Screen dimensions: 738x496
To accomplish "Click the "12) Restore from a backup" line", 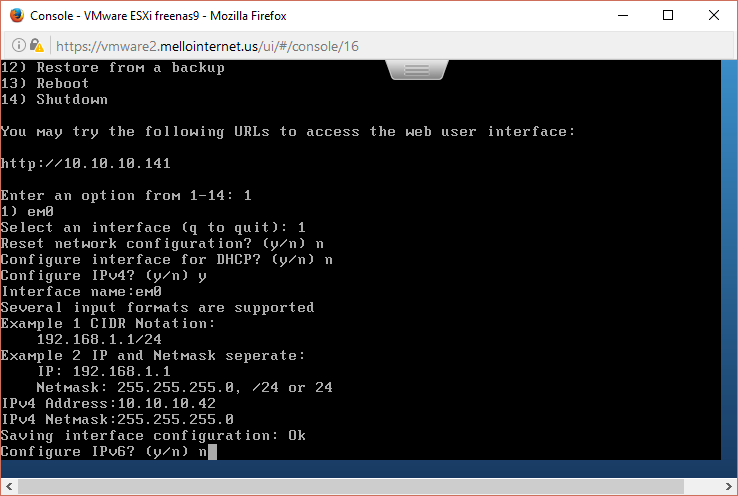I will [x=112, y=67].
